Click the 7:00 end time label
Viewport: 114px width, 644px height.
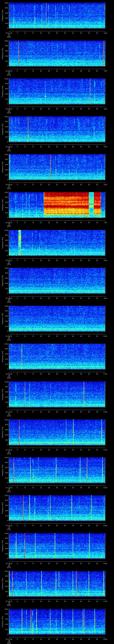[x=105, y=223]
